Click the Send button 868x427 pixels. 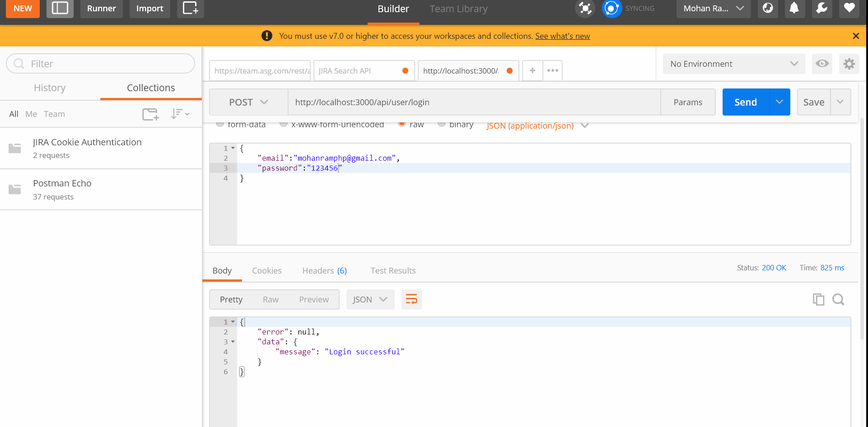click(745, 102)
